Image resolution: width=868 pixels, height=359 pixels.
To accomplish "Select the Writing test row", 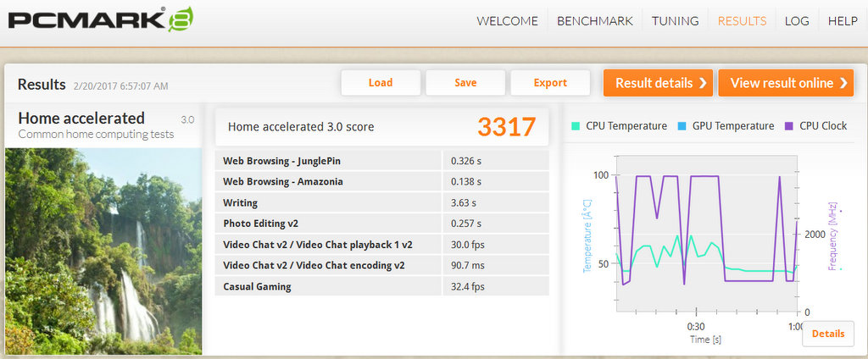I will 382,202.
